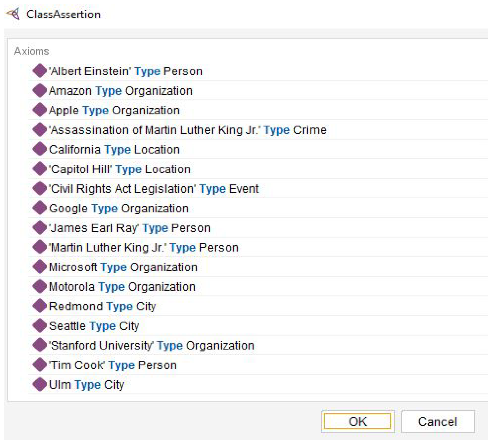
Task: Select the Apple Type Organization axiom
Action: [114, 110]
